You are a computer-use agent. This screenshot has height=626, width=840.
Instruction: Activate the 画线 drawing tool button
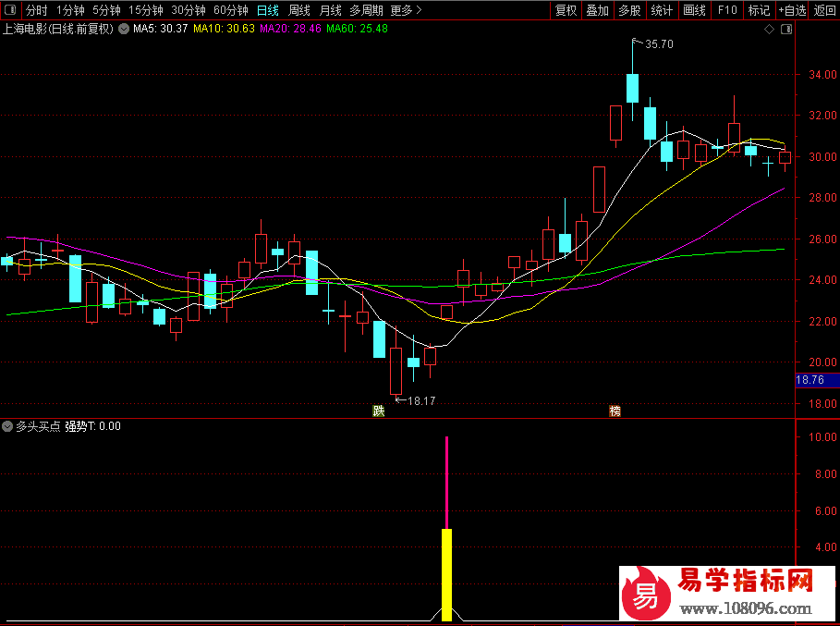(x=694, y=10)
